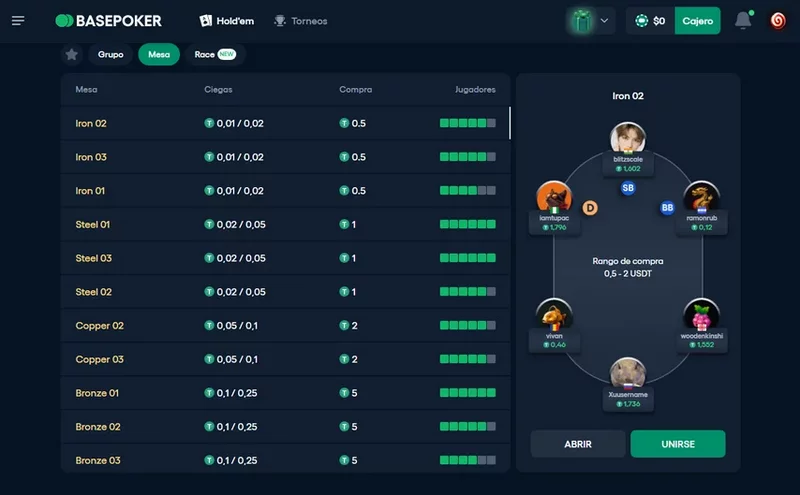This screenshot has width=800, height=495.
Task: Click the Cajero button
Action: pos(697,21)
